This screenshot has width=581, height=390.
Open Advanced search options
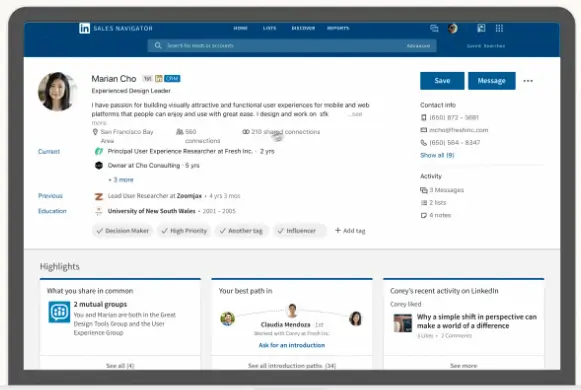418,46
